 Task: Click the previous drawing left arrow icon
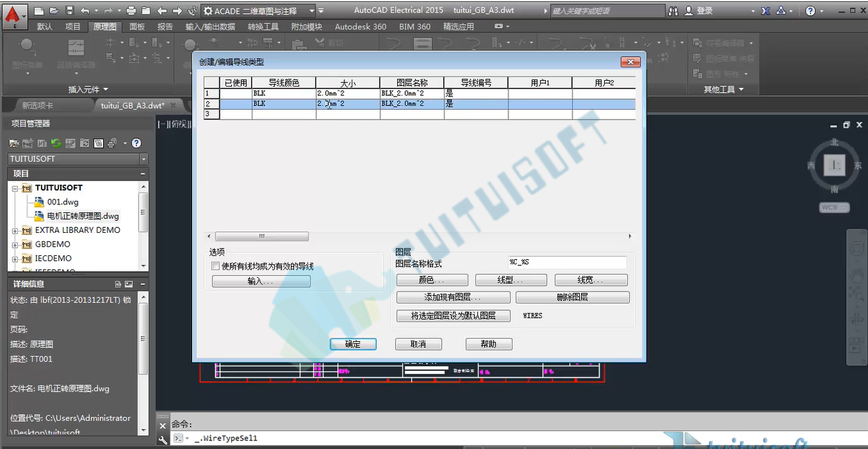162,11
